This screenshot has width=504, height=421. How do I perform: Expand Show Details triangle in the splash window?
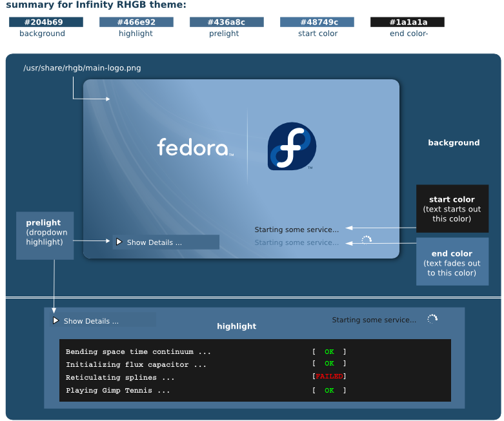[x=119, y=242]
